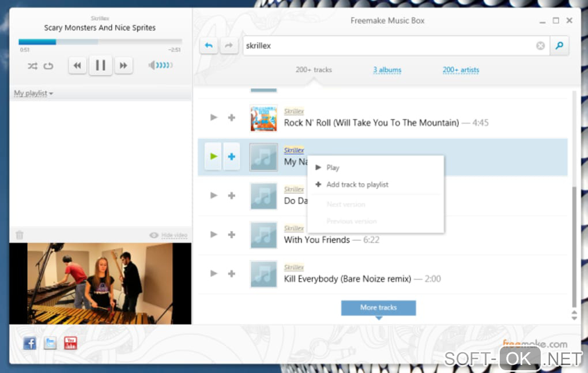Skip to the next track
Viewport: 588px width, 373px height.
123,66
